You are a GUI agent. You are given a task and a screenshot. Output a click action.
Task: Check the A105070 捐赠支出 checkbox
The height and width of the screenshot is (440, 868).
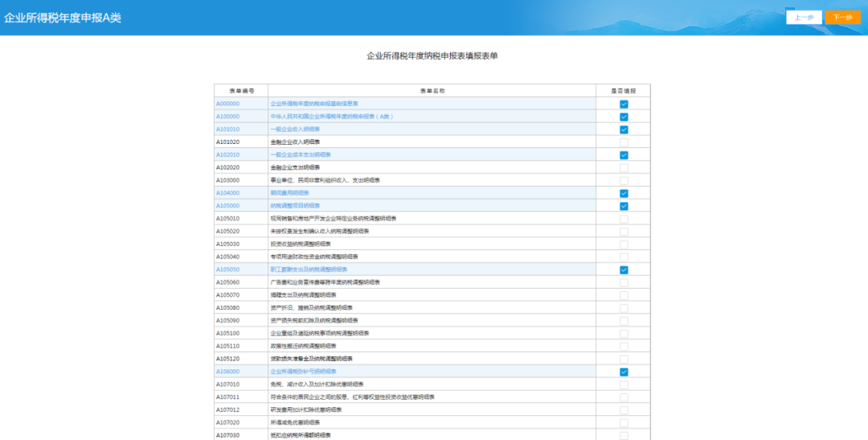[x=624, y=295]
